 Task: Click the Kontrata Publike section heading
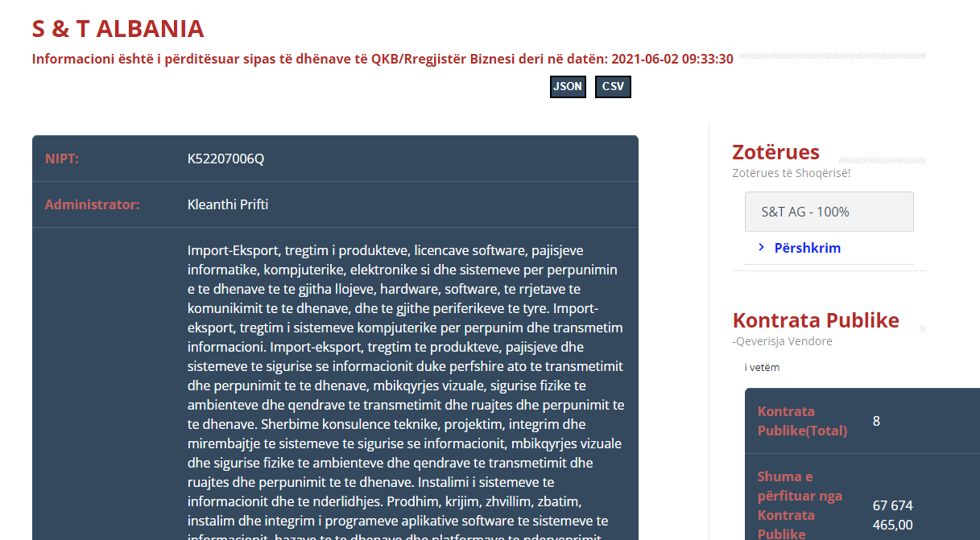click(816, 320)
